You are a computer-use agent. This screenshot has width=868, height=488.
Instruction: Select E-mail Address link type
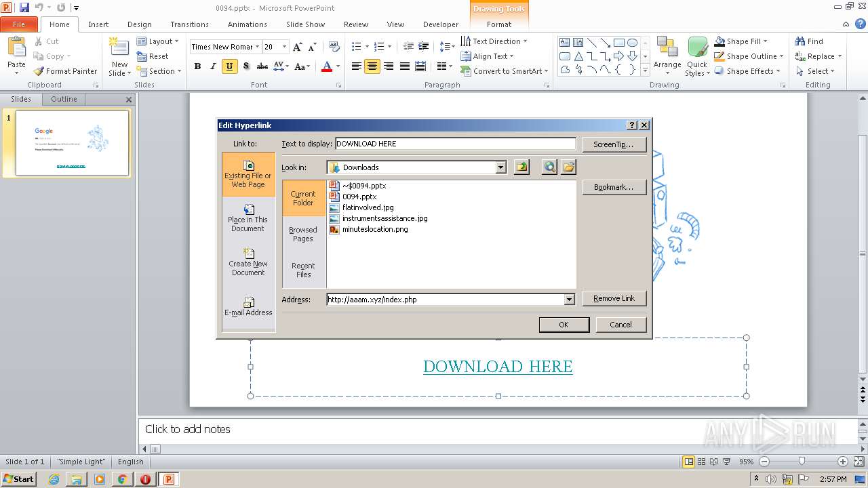(248, 307)
